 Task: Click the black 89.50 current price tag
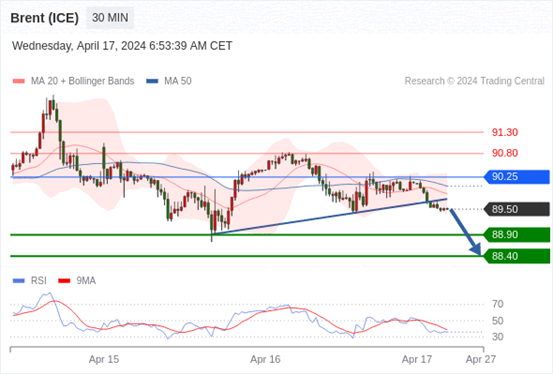(516, 209)
